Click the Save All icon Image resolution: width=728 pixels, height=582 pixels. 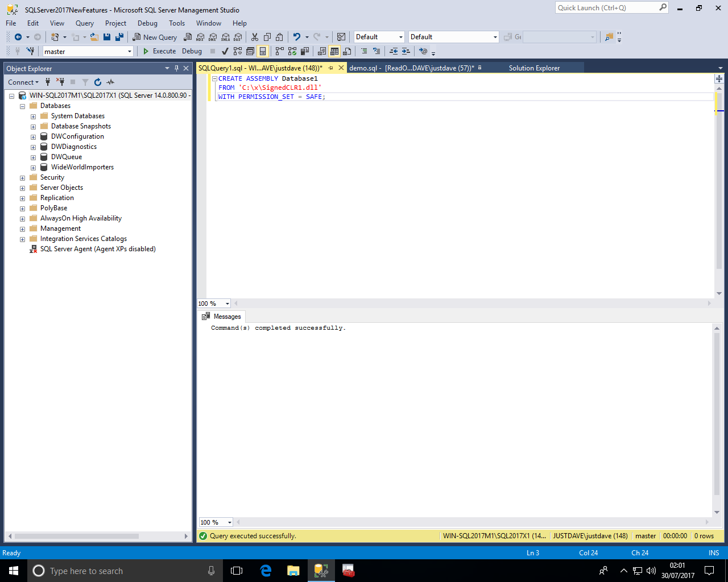pyautogui.click(x=119, y=37)
